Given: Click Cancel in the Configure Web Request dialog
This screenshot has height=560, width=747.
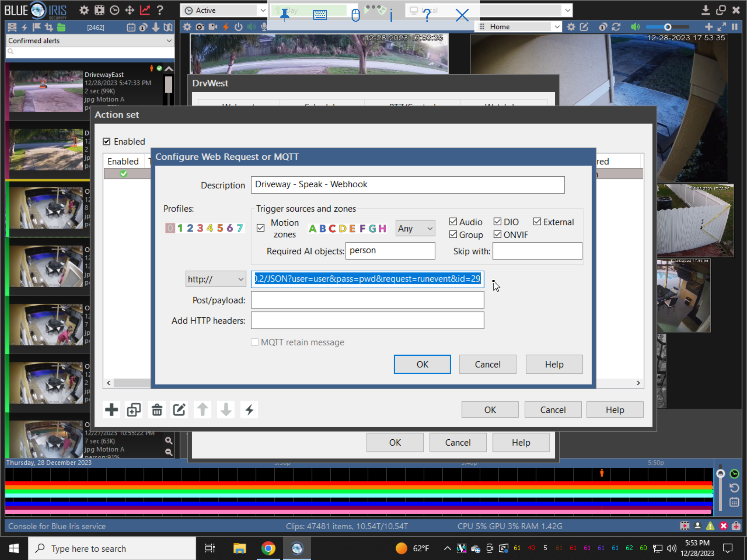Looking at the screenshot, I should (x=488, y=364).
